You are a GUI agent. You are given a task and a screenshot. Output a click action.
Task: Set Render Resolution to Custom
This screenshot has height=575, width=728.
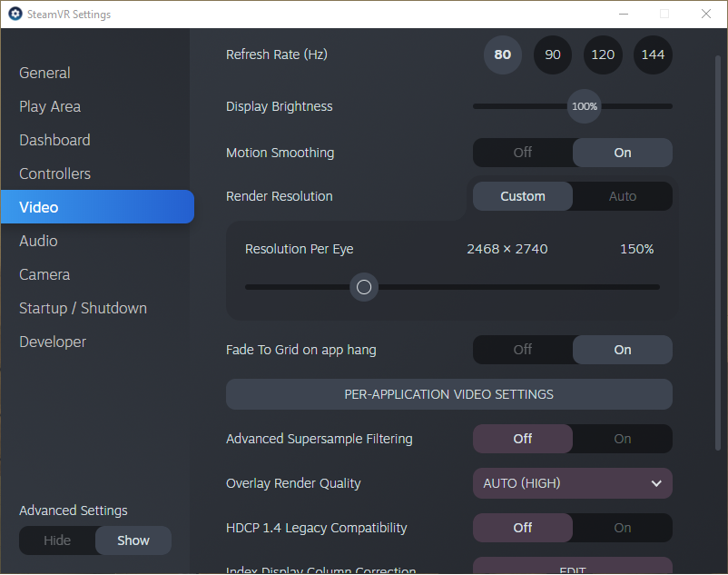click(523, 196)
